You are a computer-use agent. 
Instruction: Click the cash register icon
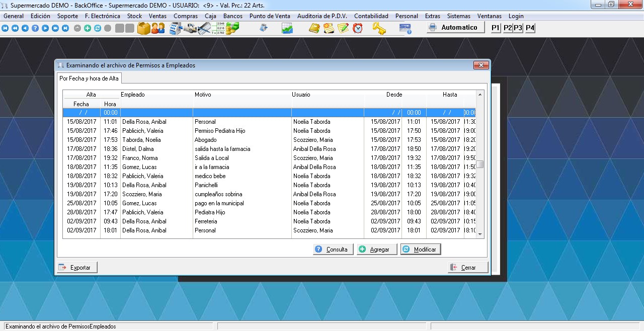click(176, 28)
